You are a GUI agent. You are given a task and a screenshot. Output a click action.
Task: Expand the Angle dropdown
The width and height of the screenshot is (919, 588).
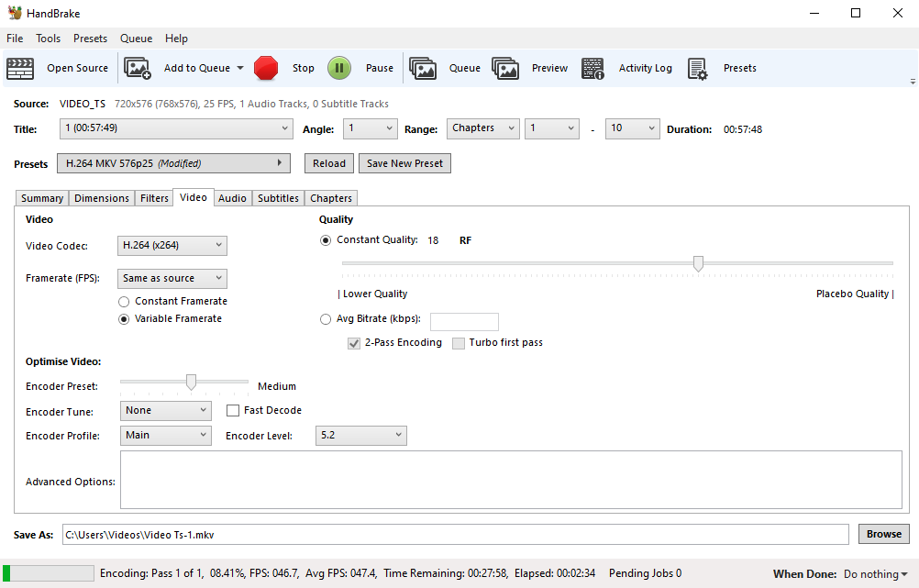(x=370, y=128)
